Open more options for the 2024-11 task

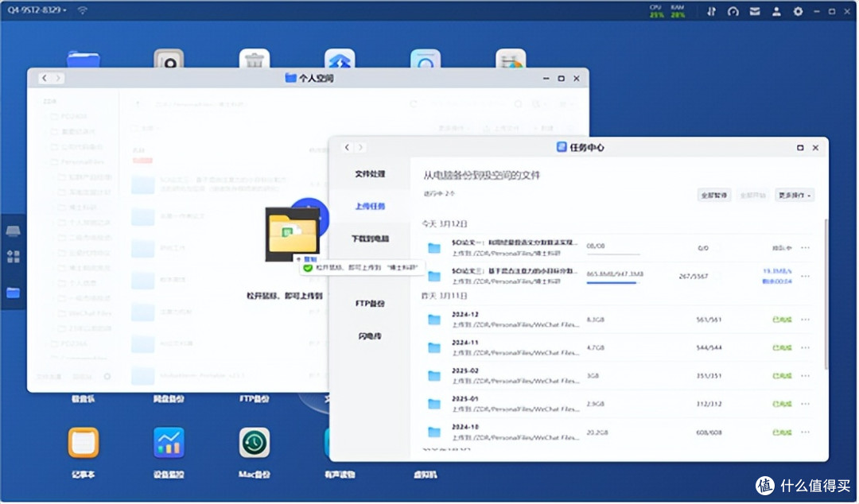click(805, 348)
